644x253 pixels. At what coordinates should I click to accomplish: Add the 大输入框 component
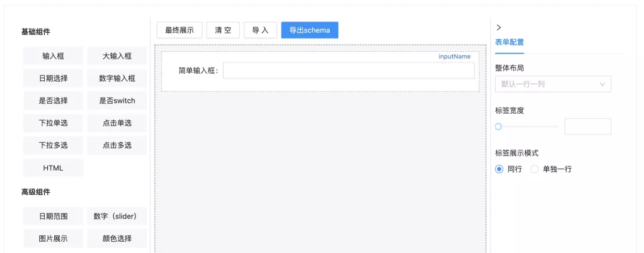coord(117,56)
